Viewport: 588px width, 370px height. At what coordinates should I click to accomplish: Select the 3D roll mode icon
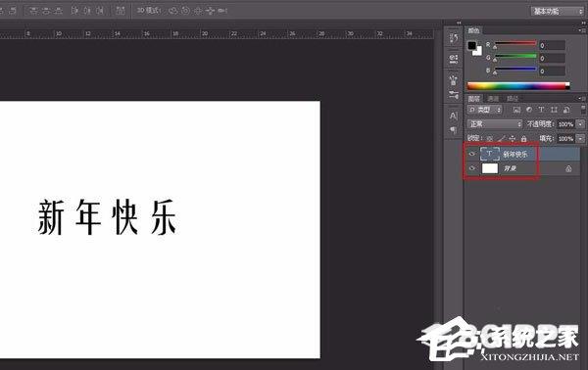pos(185,11)
